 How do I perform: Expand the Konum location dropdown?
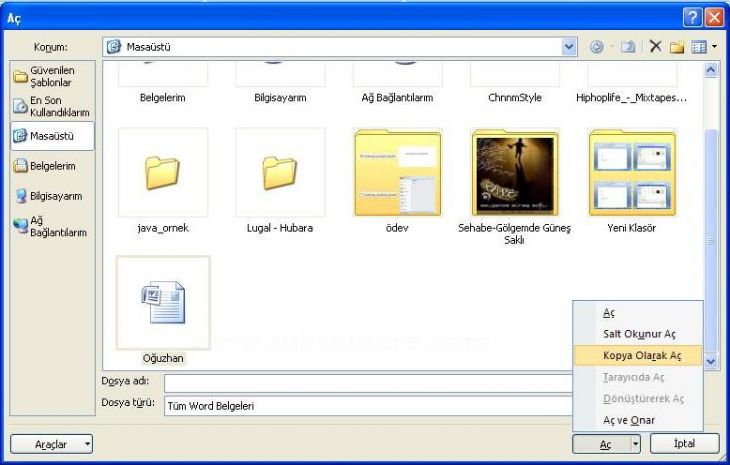(x=568, y=47)
